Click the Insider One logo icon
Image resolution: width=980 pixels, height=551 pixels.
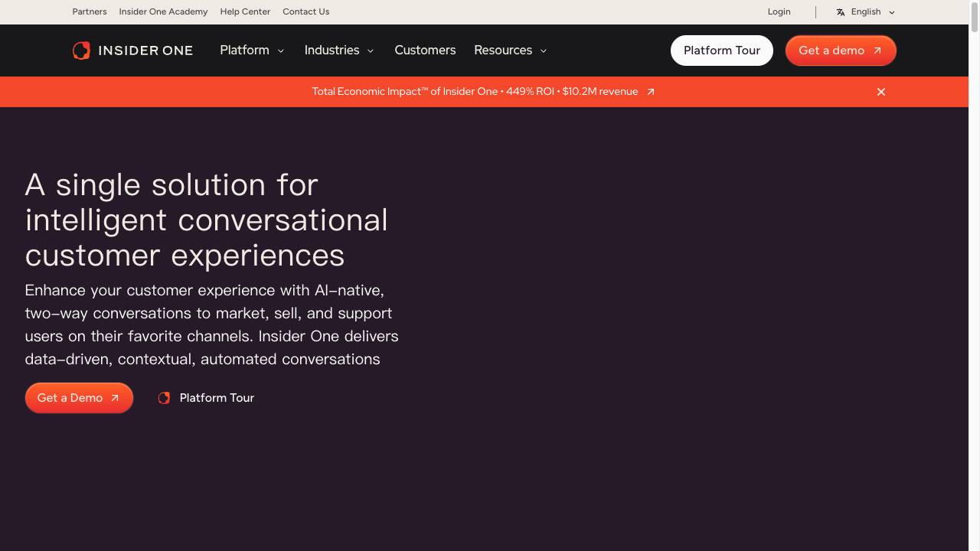81,51
